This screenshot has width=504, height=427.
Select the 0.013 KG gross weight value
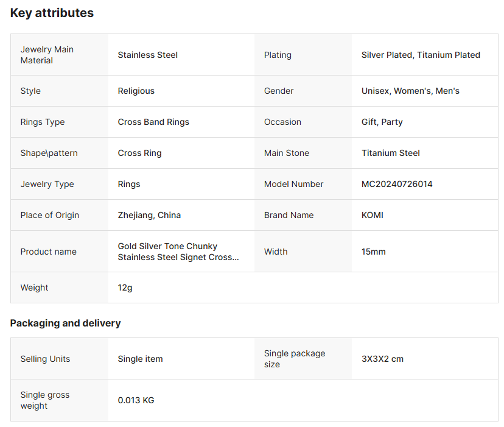136,400
